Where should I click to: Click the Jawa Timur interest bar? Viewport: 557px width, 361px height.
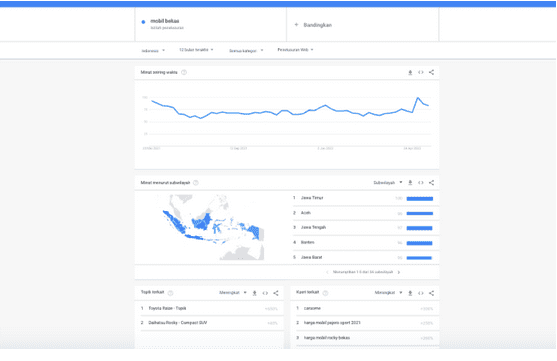click(x=420, y=199)
